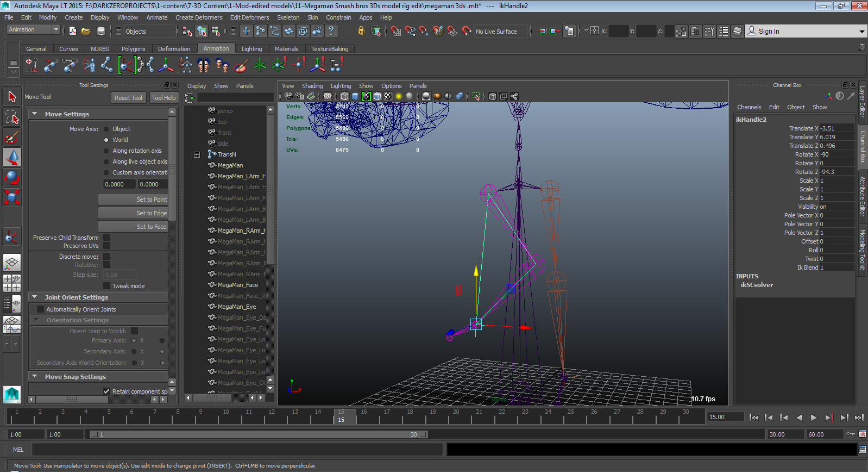The height and width of the screenshot is (473, 868).
Task: Click the Set to Point button
Action: point(133,200)
